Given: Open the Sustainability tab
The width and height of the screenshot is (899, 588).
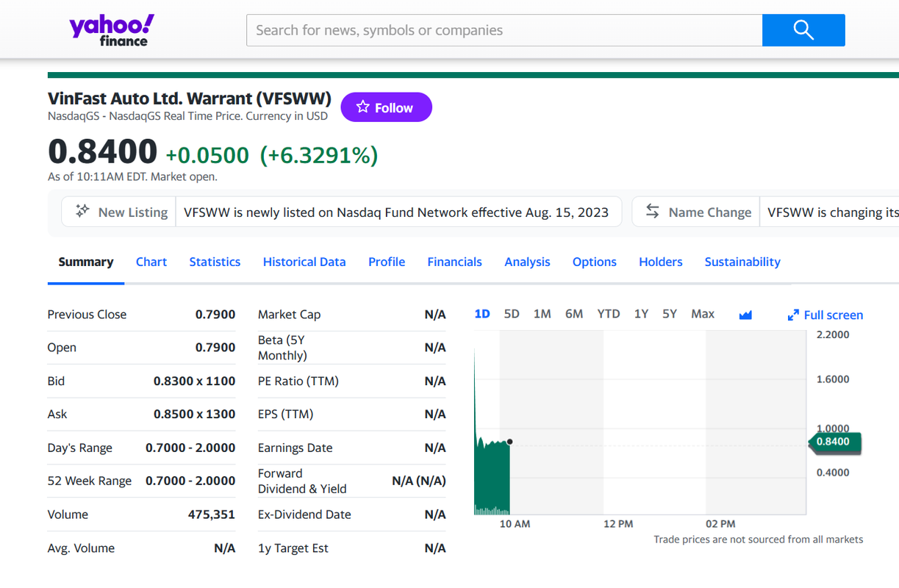Looking at the screenshot, I should (x=742, y=262).
